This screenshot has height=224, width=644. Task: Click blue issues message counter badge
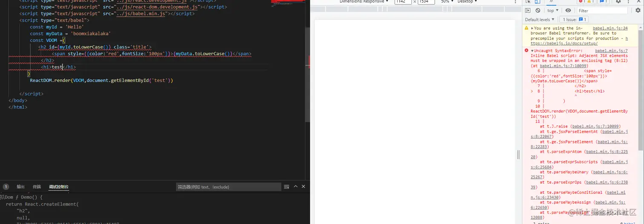[x=604, y=2]
